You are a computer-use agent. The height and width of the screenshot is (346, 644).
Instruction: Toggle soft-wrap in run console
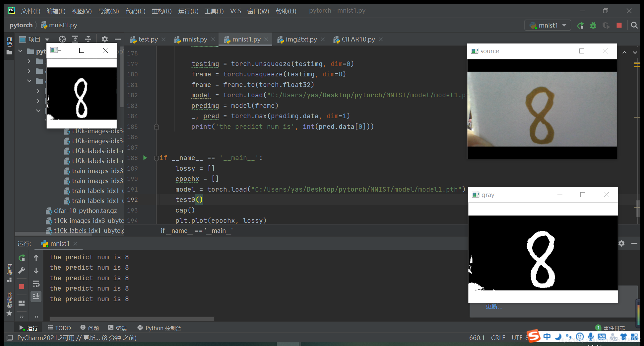coord(36,284)
